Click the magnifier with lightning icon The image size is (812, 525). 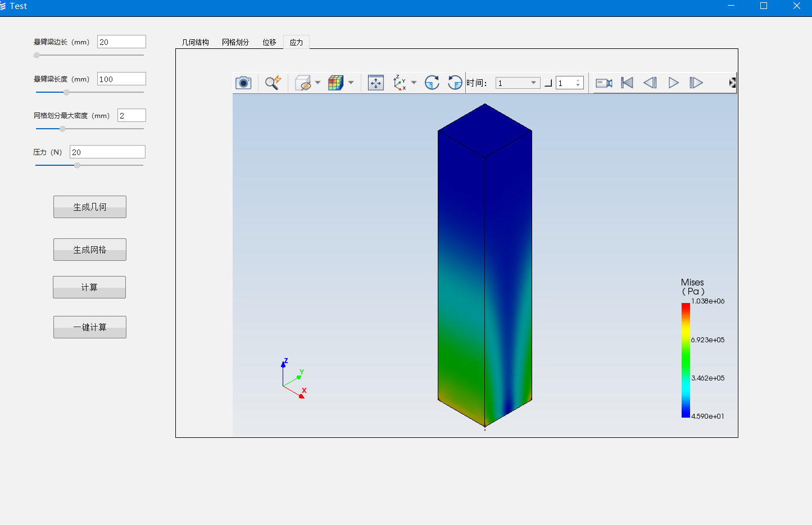[273, 83]
